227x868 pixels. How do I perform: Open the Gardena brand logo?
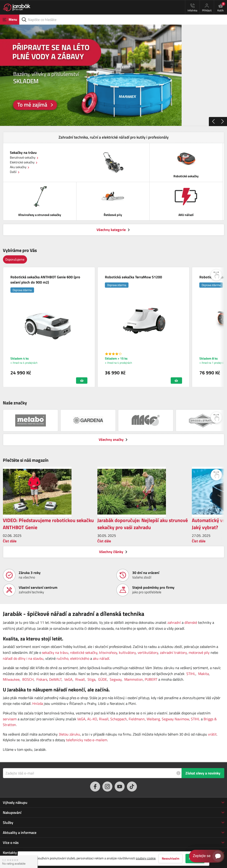pyautogui.click(x=88, y=420)
